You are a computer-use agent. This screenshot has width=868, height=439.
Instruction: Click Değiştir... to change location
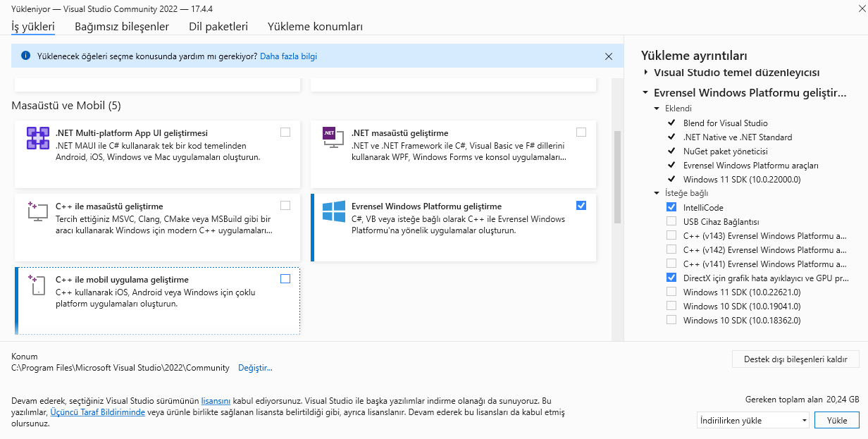pyautogui.click(x=255, y=368)
